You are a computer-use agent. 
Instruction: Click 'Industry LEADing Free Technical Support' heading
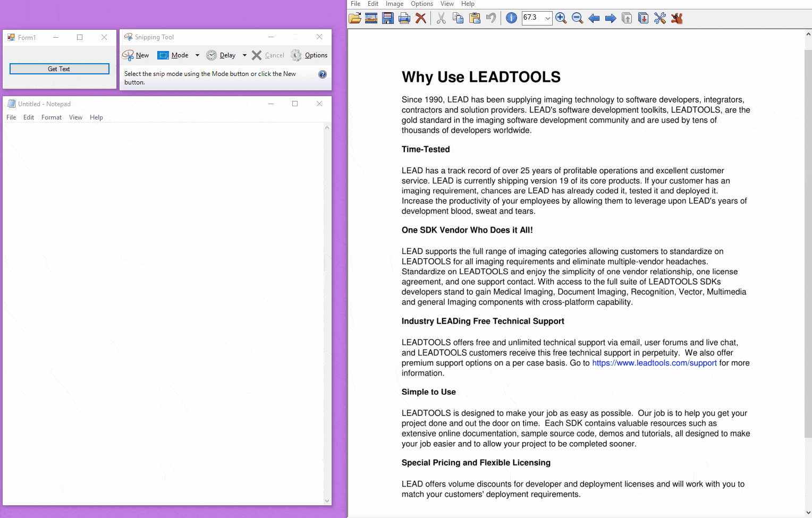pos(483,321)
